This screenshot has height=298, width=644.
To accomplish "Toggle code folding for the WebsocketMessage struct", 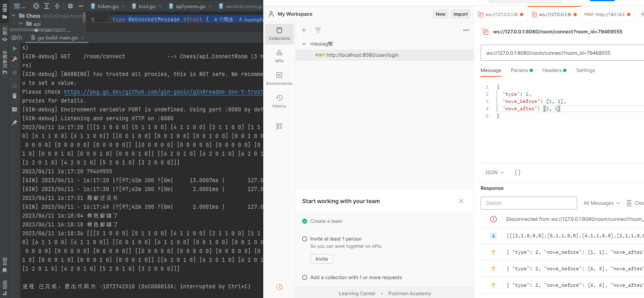I will (109, 19).
